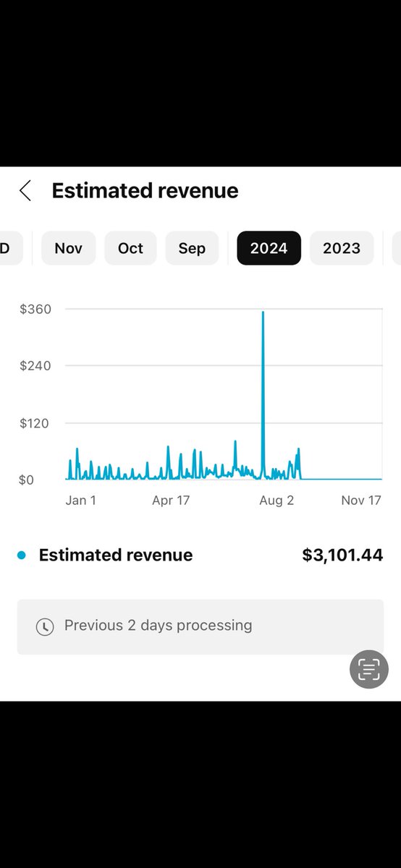Tap the $3,101.44 revenue total
Image resolution: width=401 pixels, height=868 pixels.
pos(342,555)
